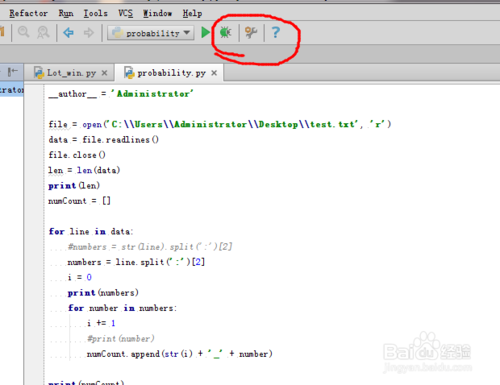Click the 'numCount.append(str(i)' line

pyautogui.click(x=179, y=354)
